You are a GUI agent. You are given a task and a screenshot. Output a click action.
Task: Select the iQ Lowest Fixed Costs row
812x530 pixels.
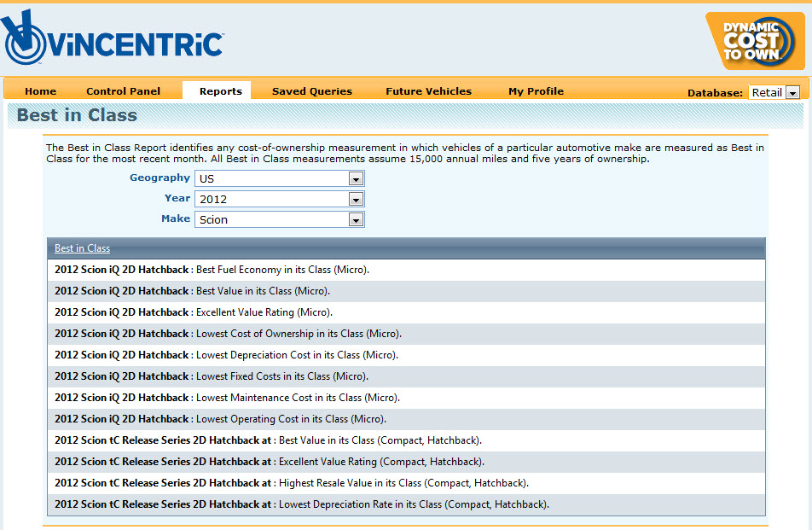pyautogui.click(x=406, y=376)
